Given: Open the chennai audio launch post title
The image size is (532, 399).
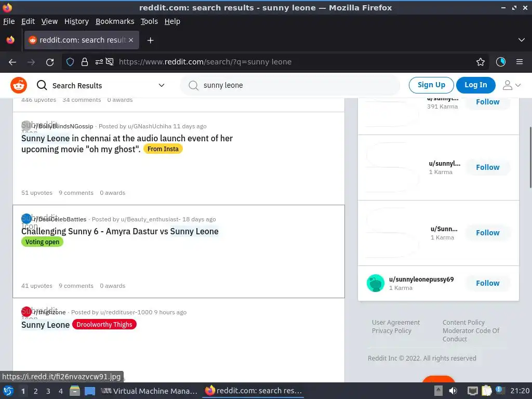Looking at the screenshot, I should pyautogui.click(x=127, y=143).
